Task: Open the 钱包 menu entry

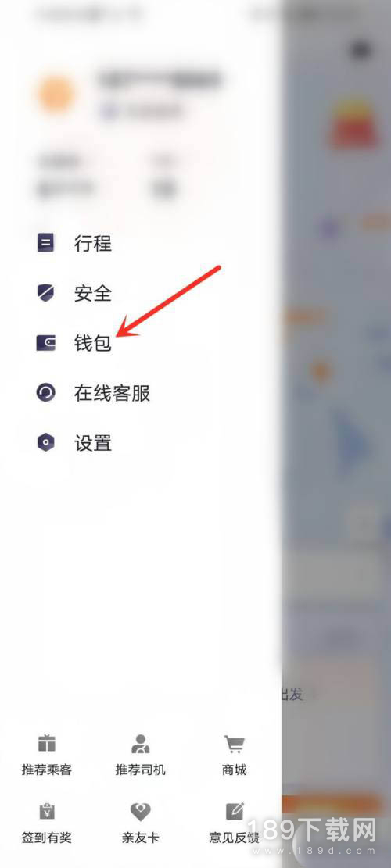Action: click(x=93, y=343)
